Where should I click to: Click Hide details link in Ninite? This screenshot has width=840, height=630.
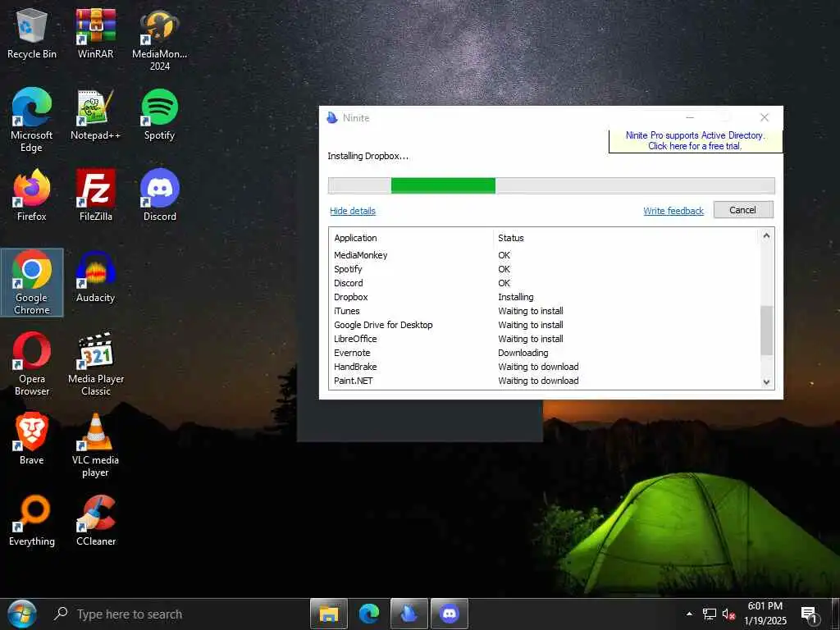pos(353,211)
